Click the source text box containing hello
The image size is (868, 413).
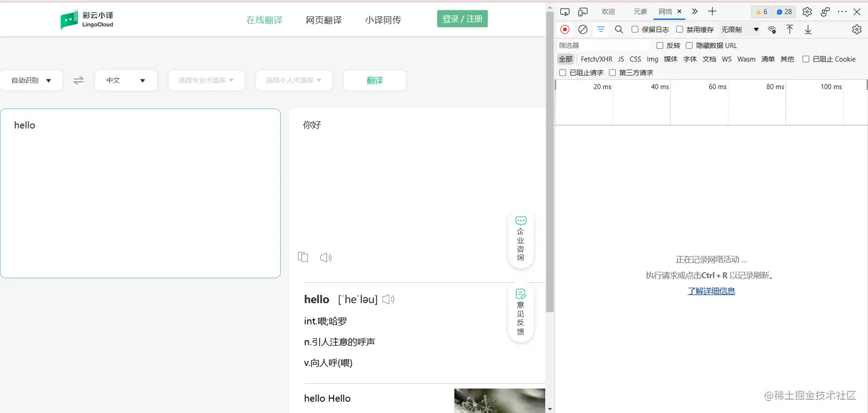140,194
